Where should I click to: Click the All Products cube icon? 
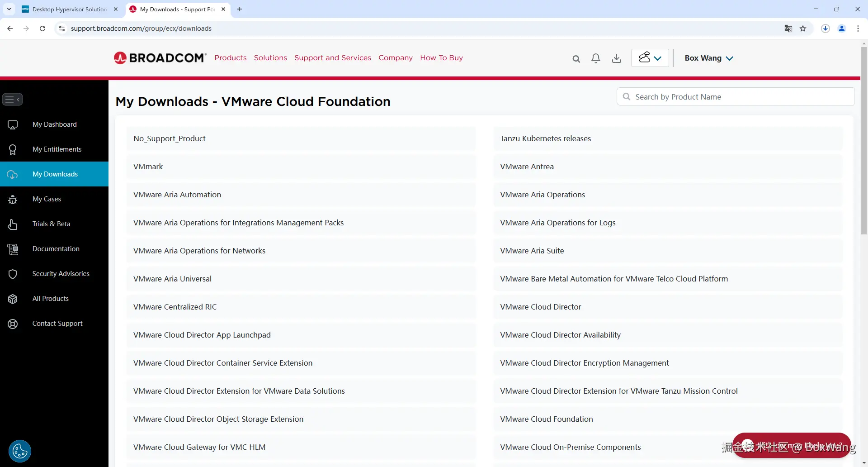[x=13, y=299]
